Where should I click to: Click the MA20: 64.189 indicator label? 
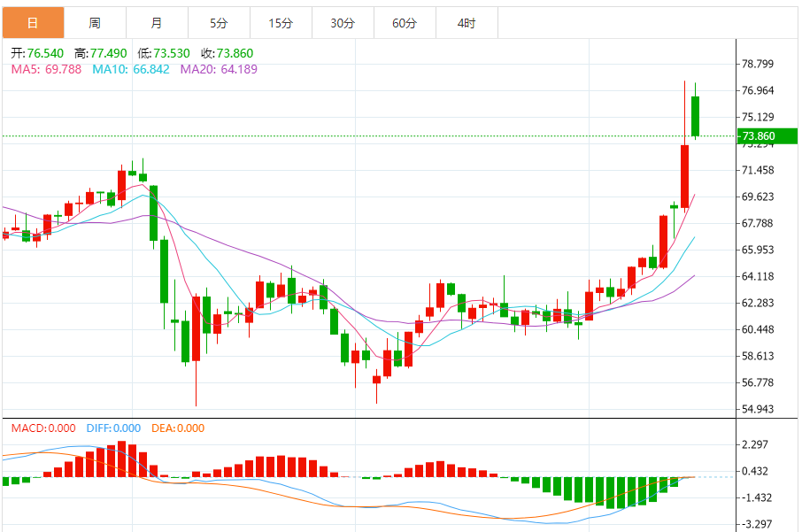pos(219,69)
